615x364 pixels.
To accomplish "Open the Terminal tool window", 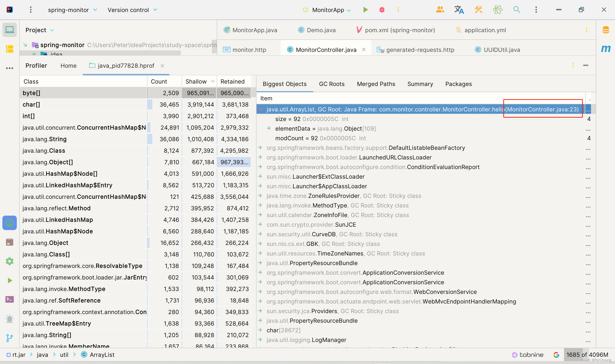I will coord(10,299).
